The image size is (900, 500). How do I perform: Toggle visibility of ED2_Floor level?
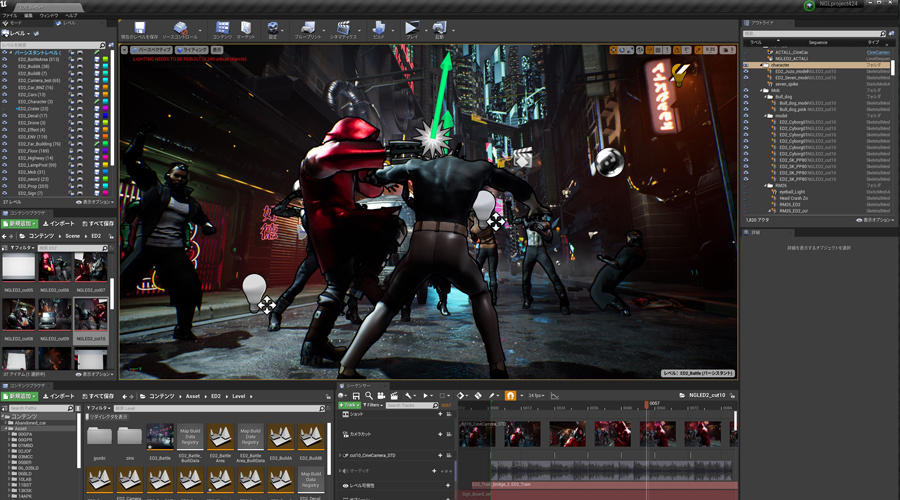pos(5,151)
